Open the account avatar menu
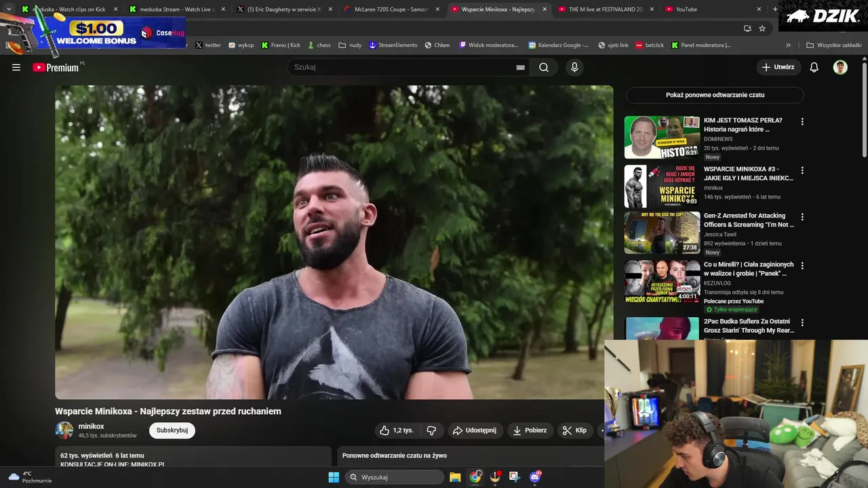The image size is (868, 488). point(840,67)
